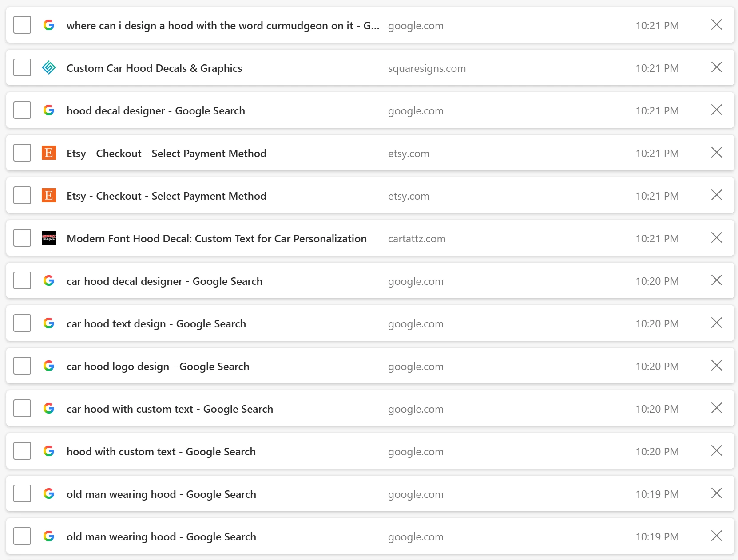Delete 'car hood text design' history item

[716, 323]
